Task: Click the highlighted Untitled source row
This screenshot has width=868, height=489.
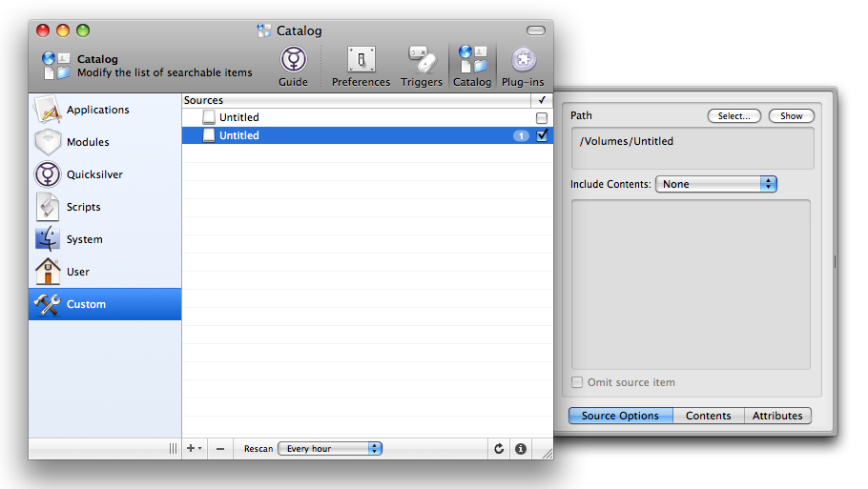Action: tap(367, 135)
